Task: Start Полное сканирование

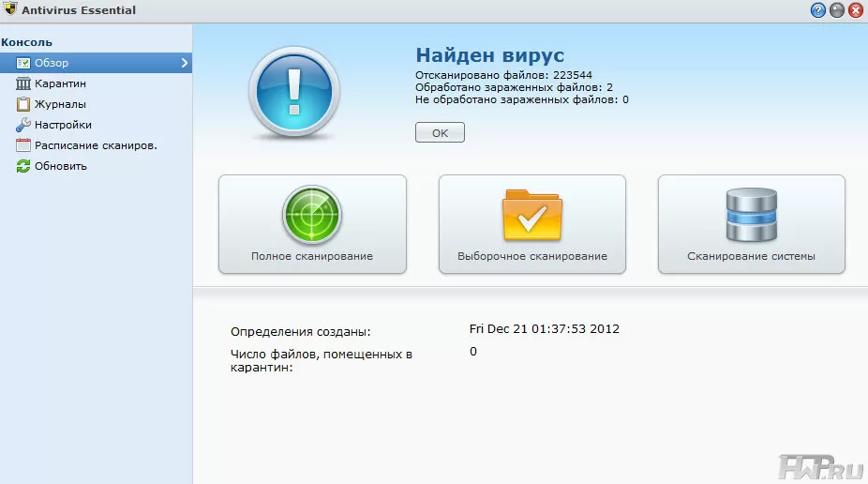Action: tap(312, 224)
